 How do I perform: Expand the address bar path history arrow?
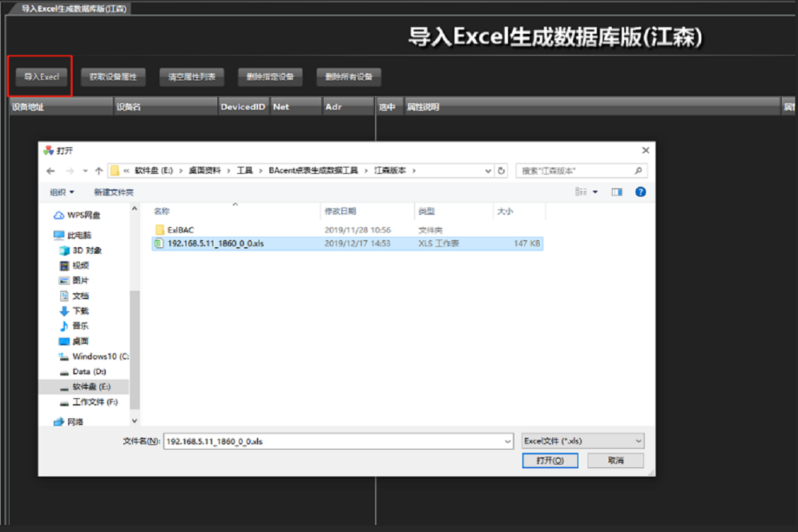(x=489, y=171)
